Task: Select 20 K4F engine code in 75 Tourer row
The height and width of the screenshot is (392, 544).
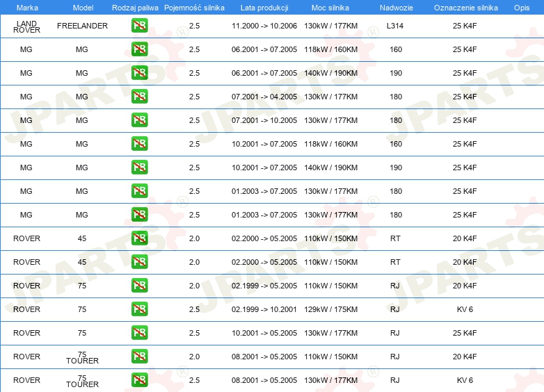Action: tap(465, 357)
